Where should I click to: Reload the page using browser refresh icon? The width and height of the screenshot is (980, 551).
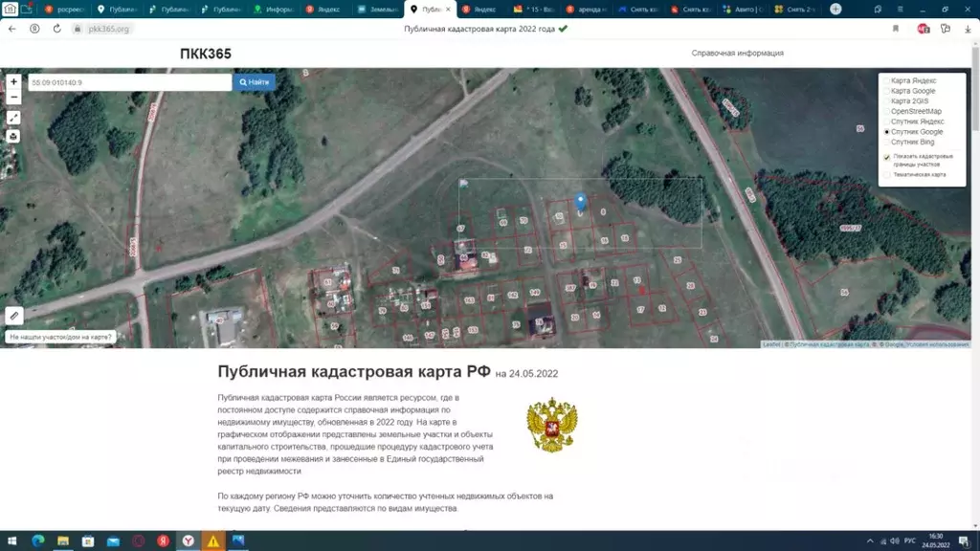[x=57, y=29]
